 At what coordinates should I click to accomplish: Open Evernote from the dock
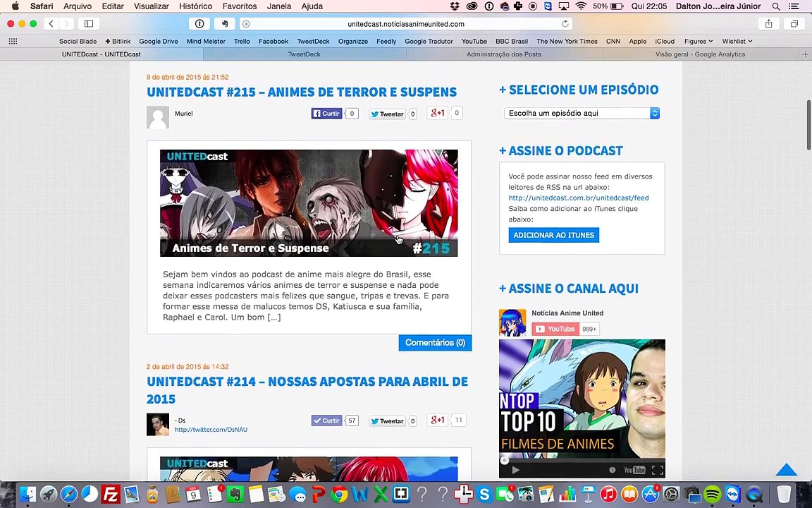point(235,494)
